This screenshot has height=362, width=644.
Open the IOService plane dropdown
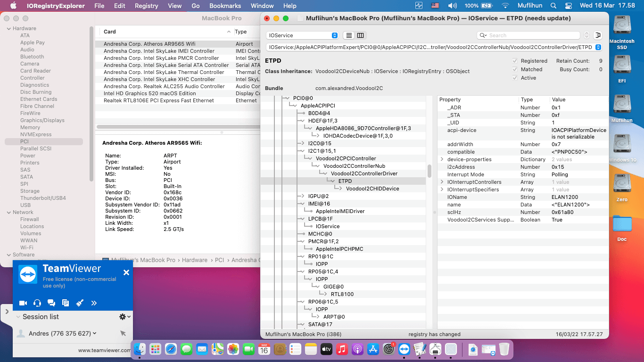pos(302,35)
